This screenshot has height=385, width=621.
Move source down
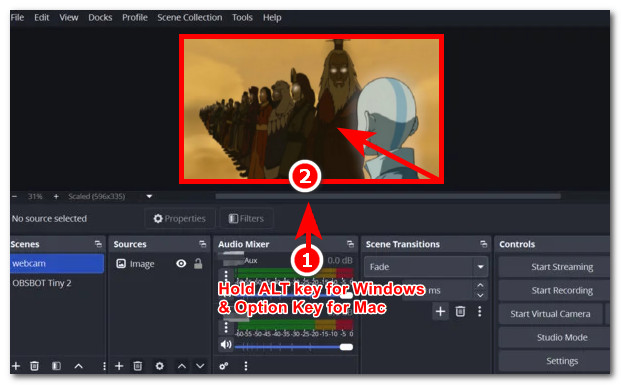pyautogui.click(x=200, y=366)
